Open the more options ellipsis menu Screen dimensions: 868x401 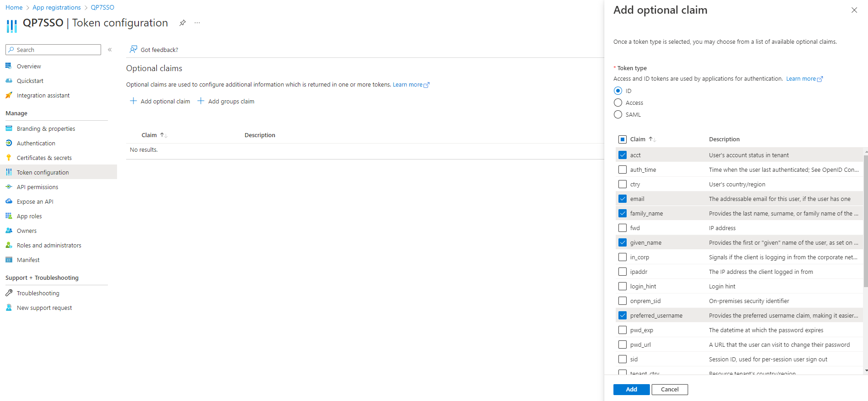pos(197,23)
